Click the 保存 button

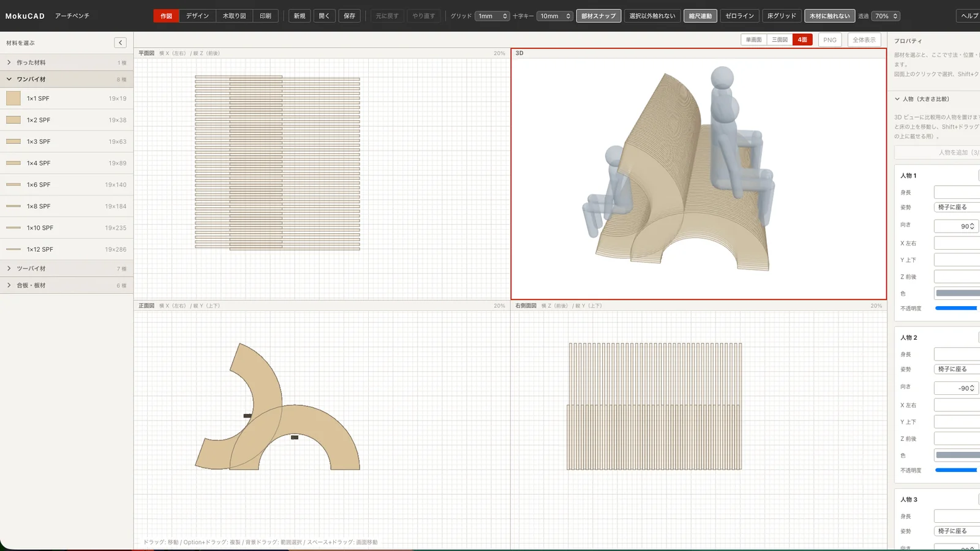[x=349, y=16]
